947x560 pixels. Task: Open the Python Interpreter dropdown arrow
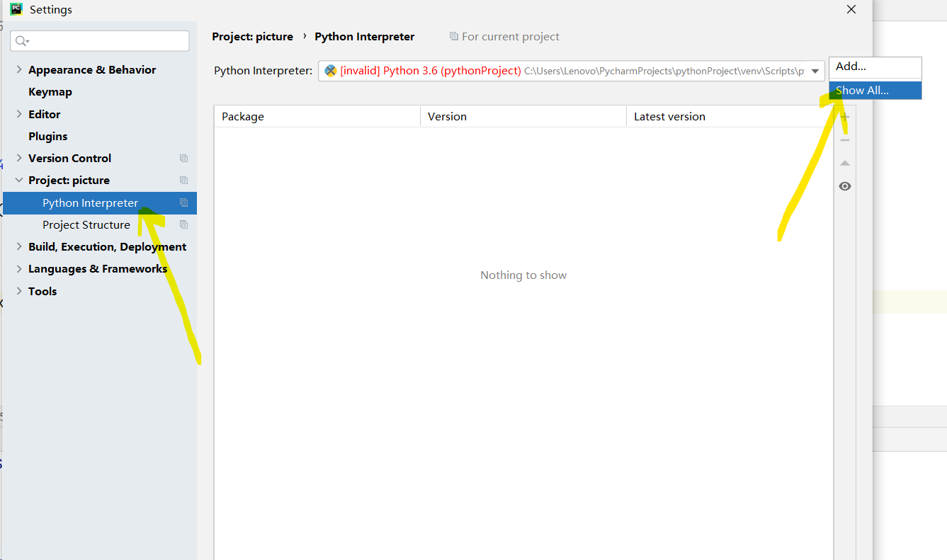(815, 71)
